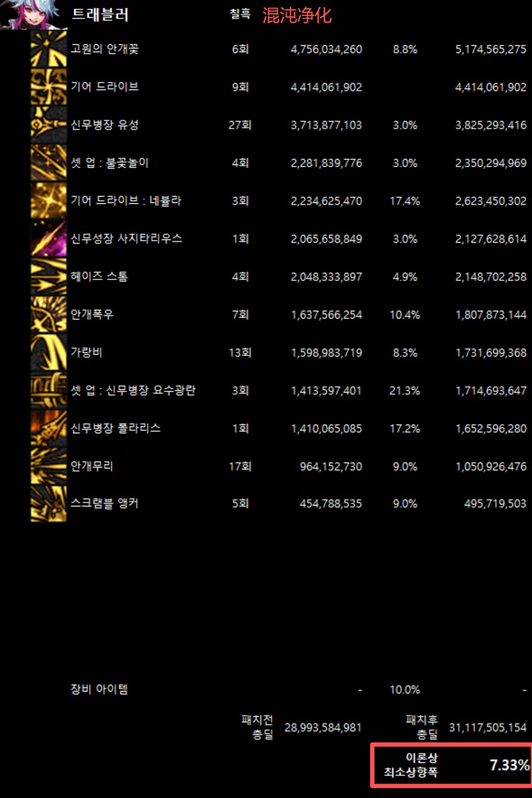532x798 pixels.
Task: Click the 고원의 안개꽃 skill icon
Action: point(49,49)
